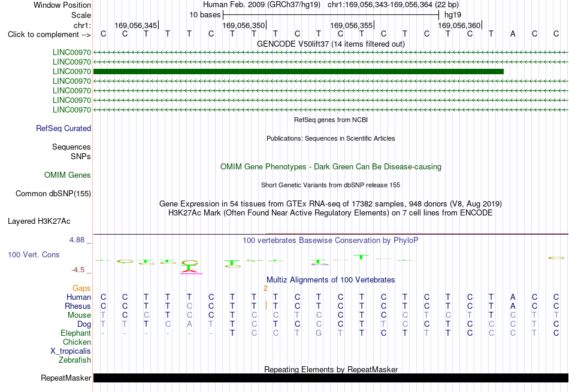The height and width of the screenshot is (392, 569).
Task: Click the 'Zebrafish' alignment row label
Action: 75,360
